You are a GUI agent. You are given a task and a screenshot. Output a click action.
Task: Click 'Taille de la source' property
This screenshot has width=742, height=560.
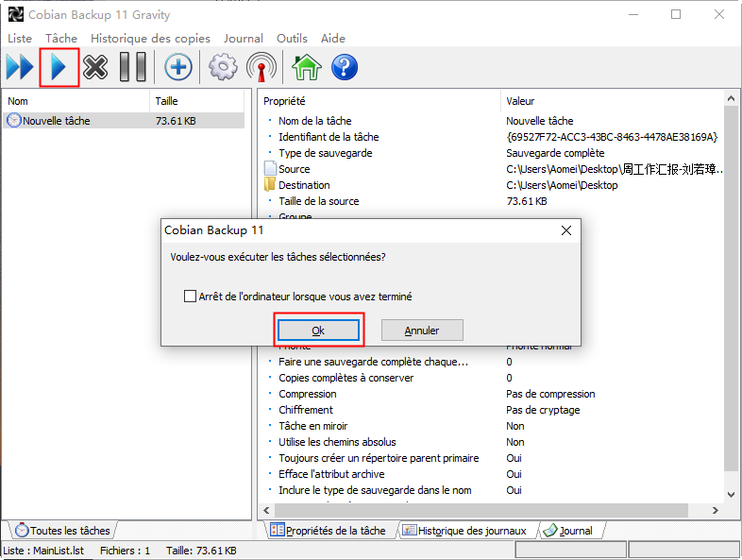[318, 201]
